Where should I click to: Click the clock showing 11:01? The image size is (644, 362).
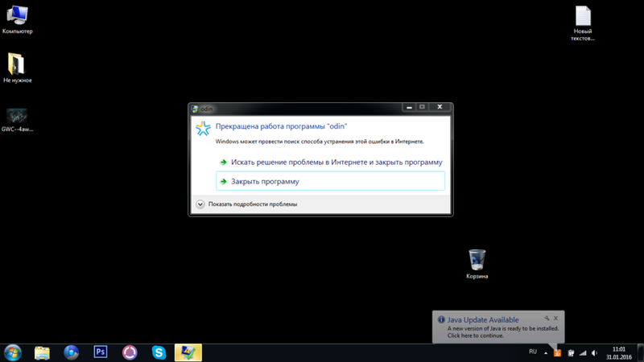[618, 353]
